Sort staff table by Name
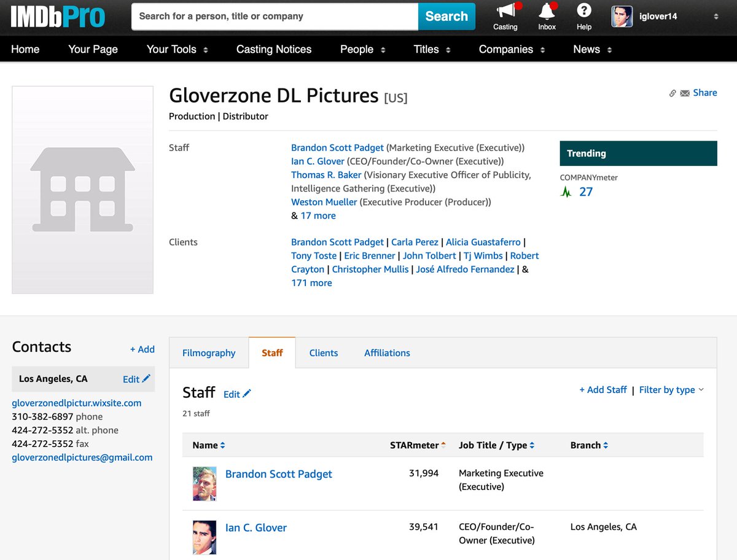Screen dimensions: 737x560 point(209,445)
